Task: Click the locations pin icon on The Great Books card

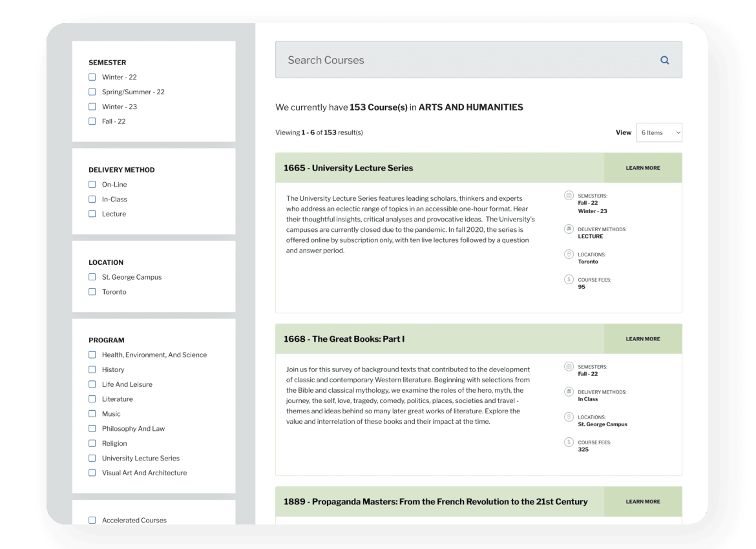Action: point(569,417)
